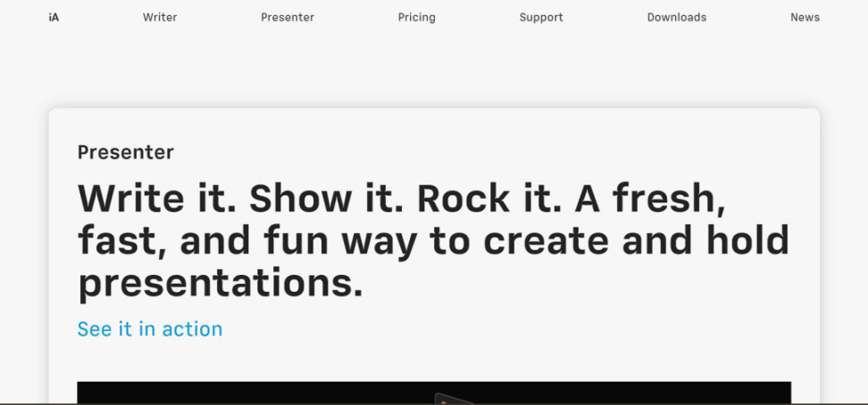Click the "Write it. Show it. Rock it." headline

[433, 241]
